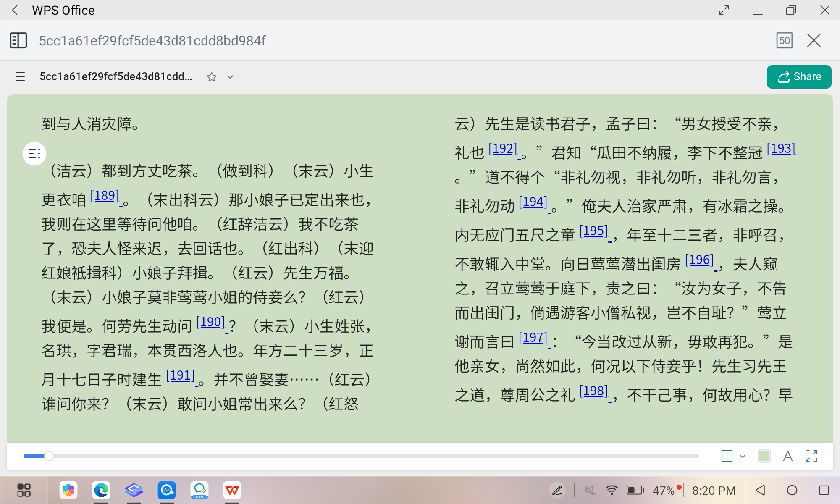840x504 pixels.
Task: Launch Edge browser from taskbar
Action: (101, 490)
